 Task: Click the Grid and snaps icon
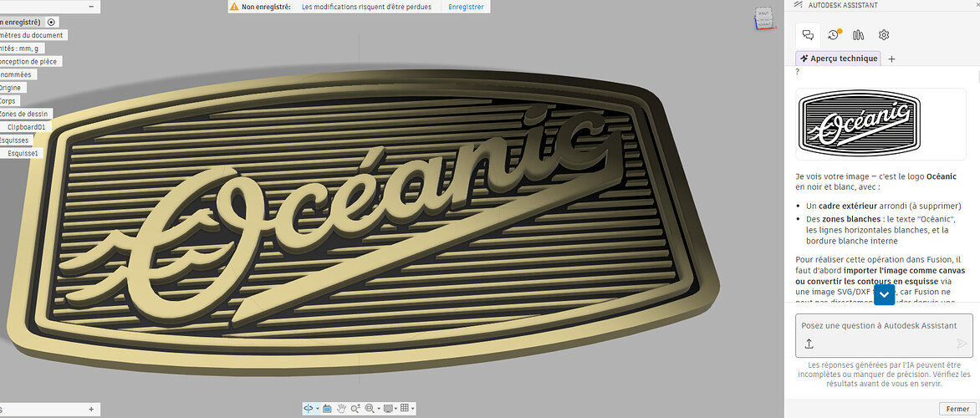coord(405,408)
